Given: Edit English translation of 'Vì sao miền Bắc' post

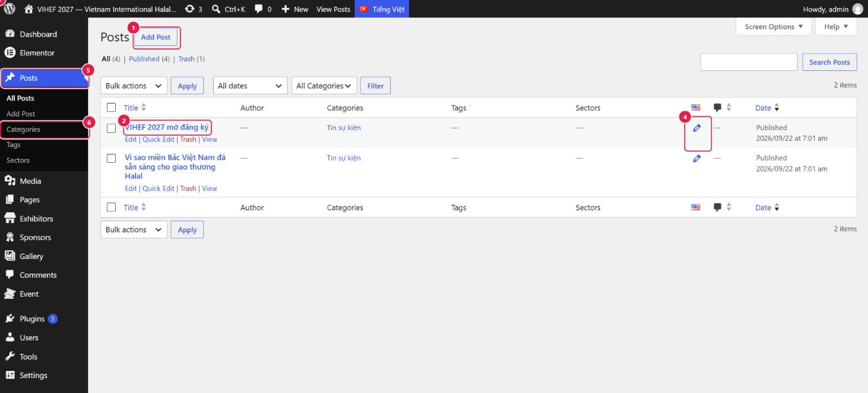Looking at the screenshot, I should click(697, 158).
